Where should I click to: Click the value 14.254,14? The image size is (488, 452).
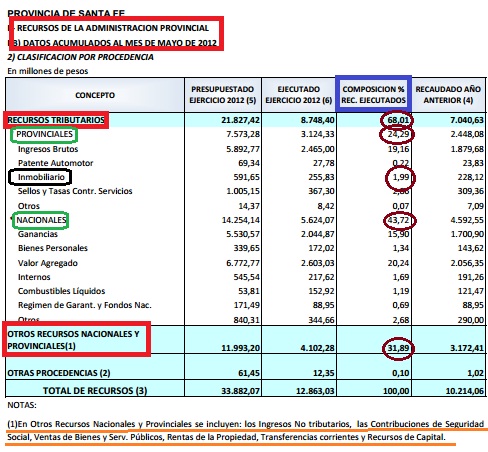[241, 220]
